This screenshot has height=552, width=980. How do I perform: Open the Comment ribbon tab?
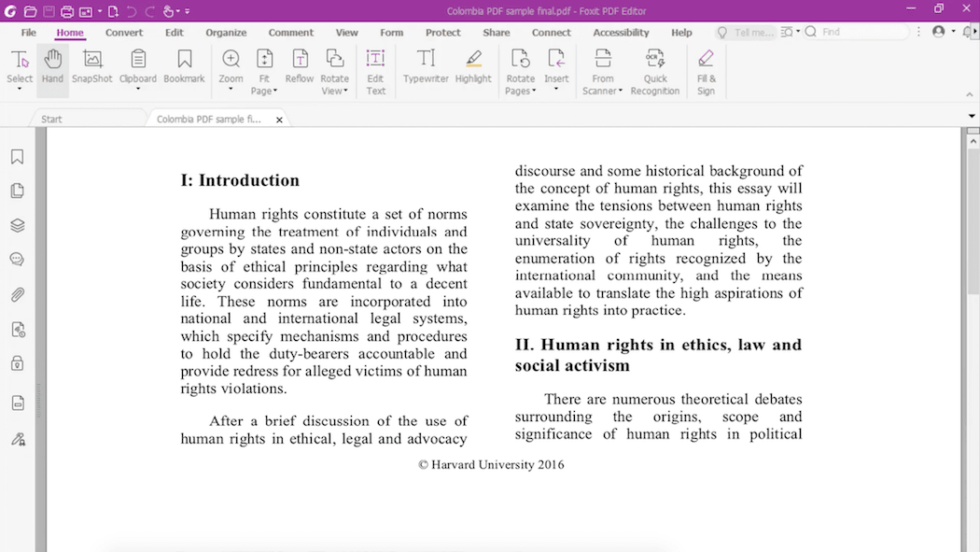click(291, 33)
